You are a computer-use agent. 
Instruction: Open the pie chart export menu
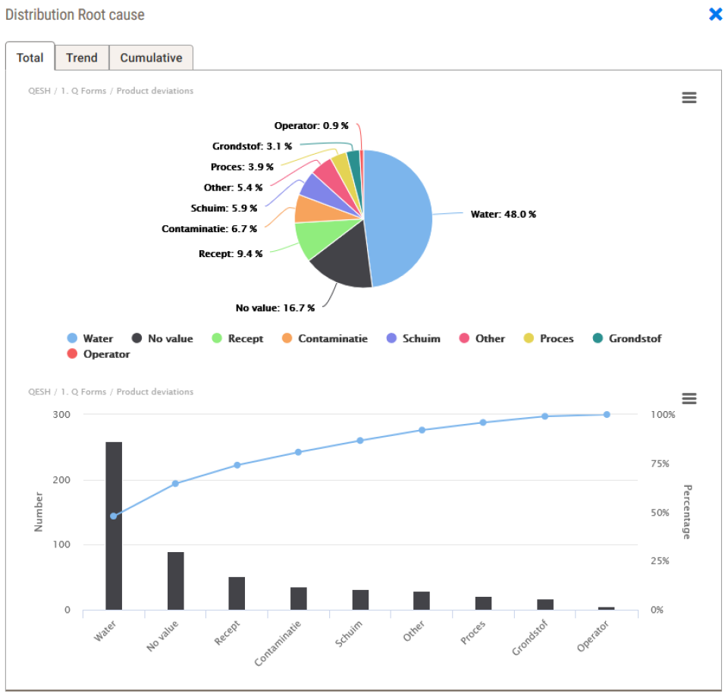[x=689, y=97]
